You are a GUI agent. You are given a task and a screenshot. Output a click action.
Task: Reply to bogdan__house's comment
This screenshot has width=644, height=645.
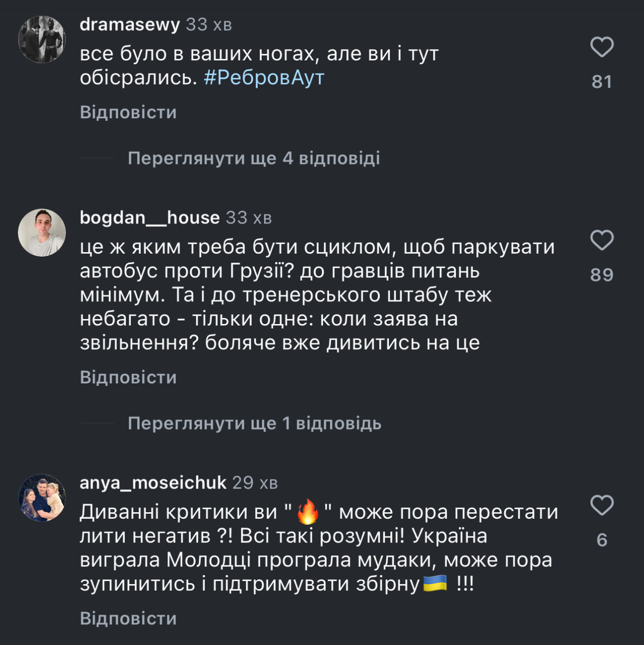[x=128, y=377]
